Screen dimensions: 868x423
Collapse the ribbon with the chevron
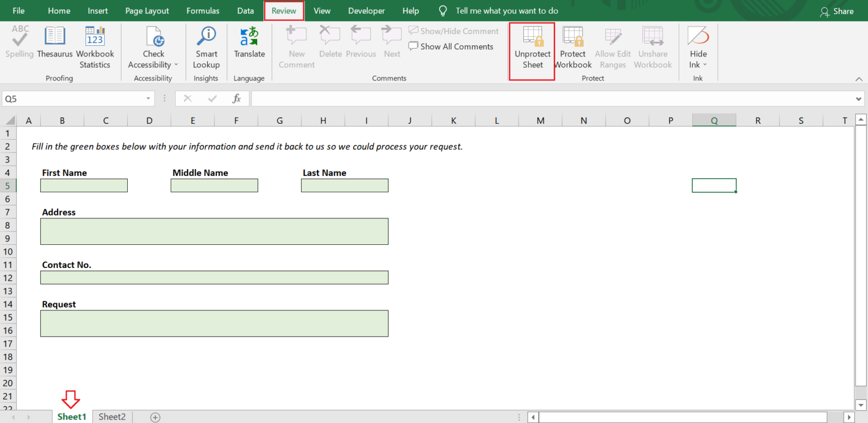point(860,79)
